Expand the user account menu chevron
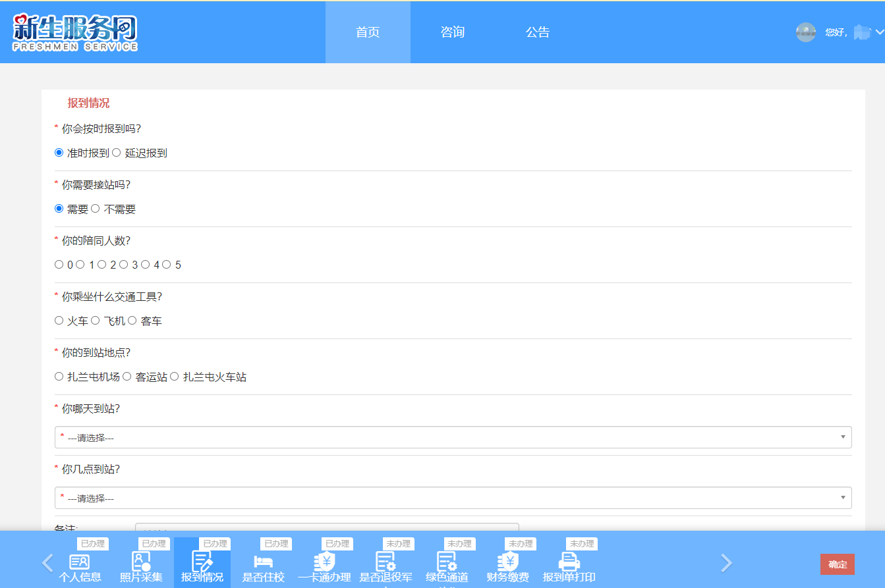The width and height of the screenshot is (885, 588). pos(879,32)
